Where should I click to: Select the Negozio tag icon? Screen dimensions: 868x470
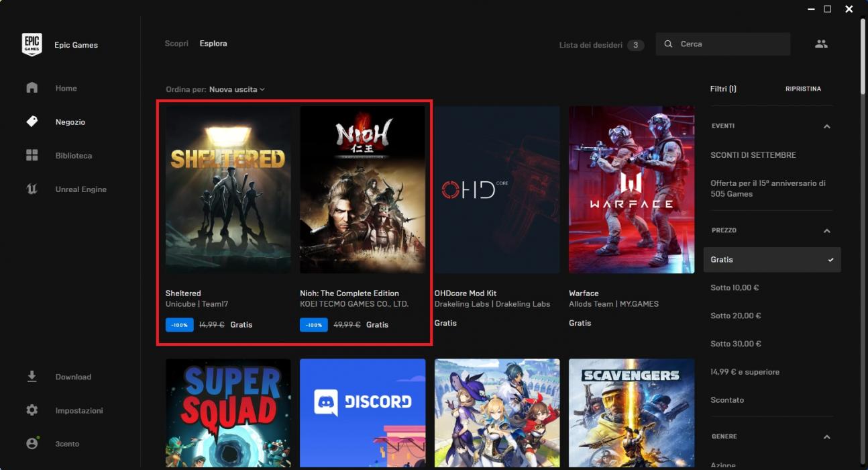[32, 122]
